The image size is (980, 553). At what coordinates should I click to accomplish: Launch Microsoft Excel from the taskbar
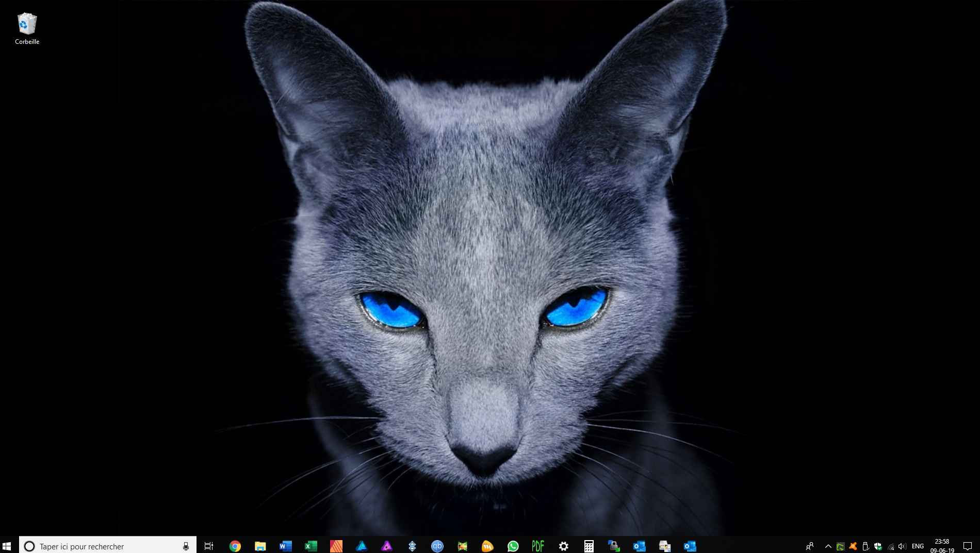click(311, 546)
